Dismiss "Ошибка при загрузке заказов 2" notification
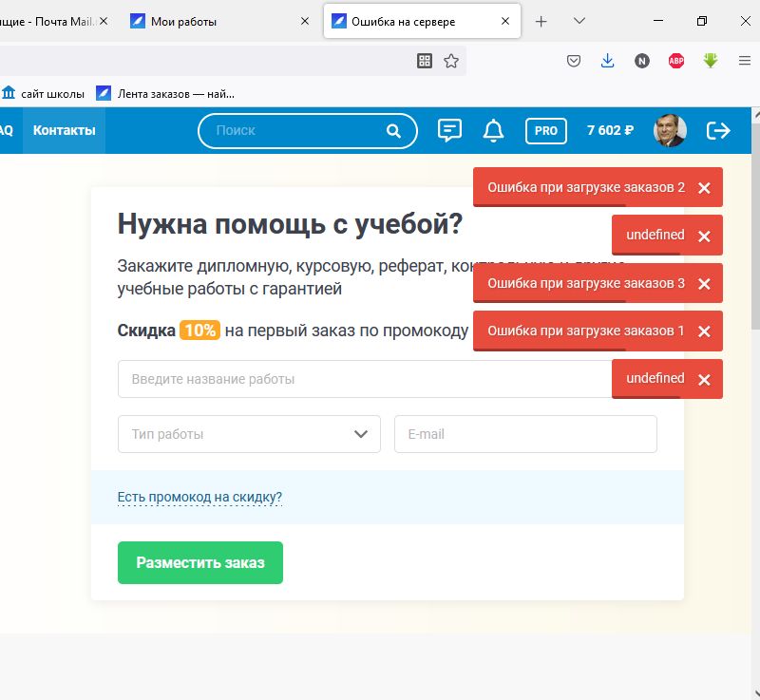The height and width of the screenshot is (700, 760). 704,188
